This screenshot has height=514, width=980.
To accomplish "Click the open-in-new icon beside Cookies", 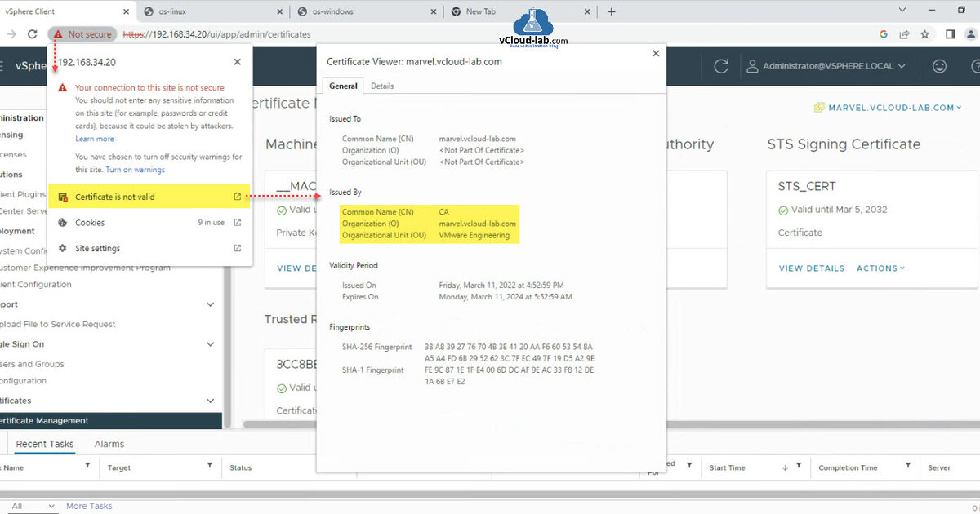I will point(238,223).
